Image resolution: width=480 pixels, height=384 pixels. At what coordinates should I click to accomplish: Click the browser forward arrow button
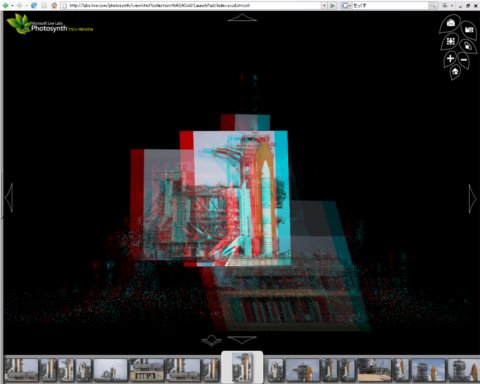pos(19,5)
